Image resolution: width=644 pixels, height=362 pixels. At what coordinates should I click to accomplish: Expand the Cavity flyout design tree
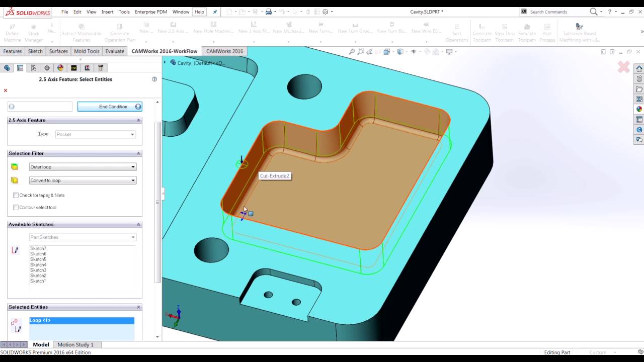166,63
